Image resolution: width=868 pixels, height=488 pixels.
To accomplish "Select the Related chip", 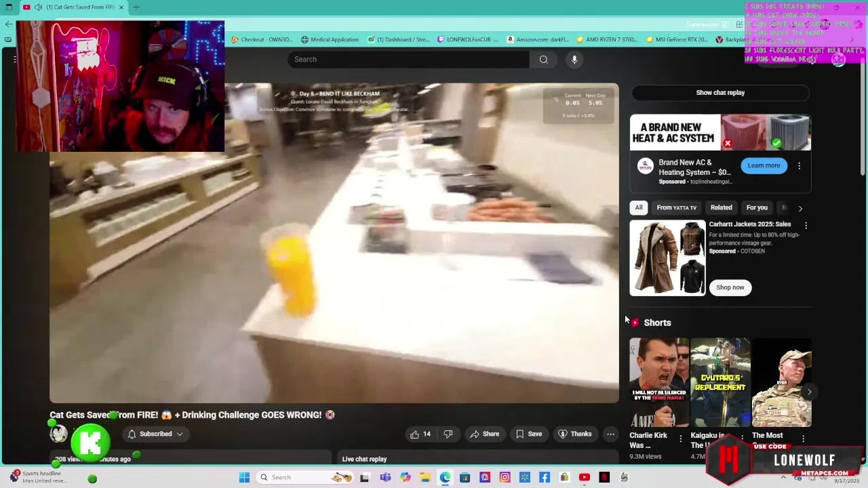I will coord(721,207).
